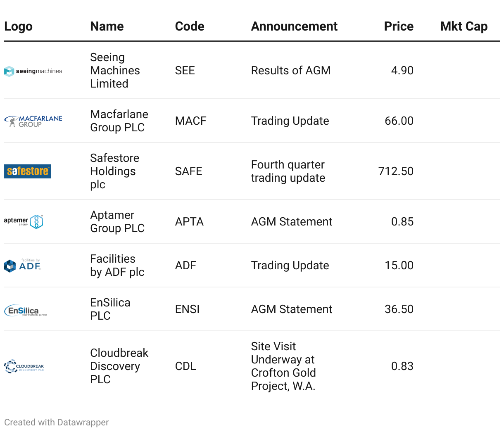Screen dimensions: 504x432
Task: Select the MACF ticker code
Action: pos(190,121)
